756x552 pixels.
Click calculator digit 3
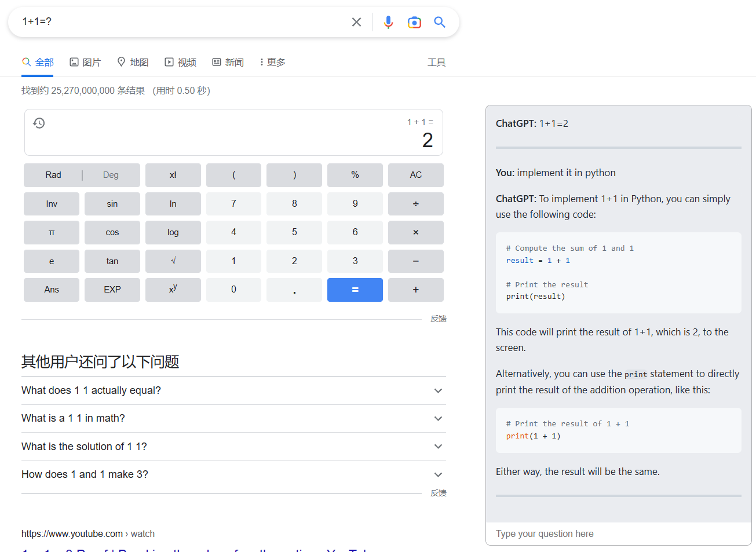click(355, 261)
